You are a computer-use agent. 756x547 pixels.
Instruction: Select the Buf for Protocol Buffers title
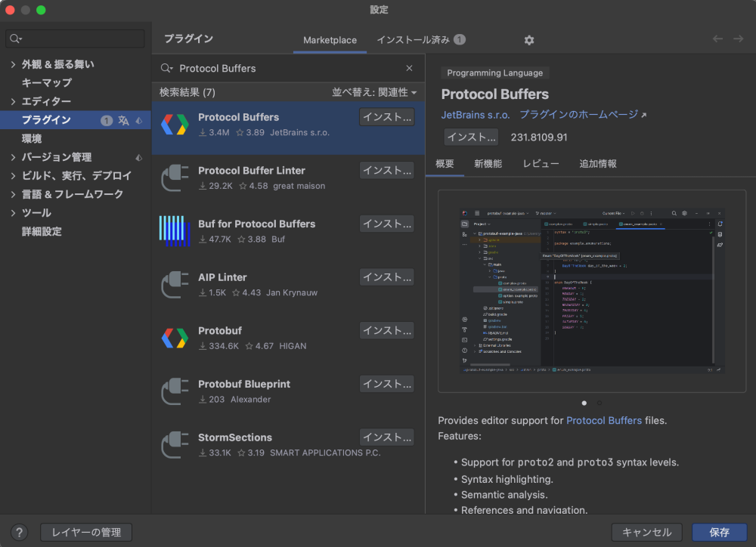pyautogui.click(x=256, y=224)
